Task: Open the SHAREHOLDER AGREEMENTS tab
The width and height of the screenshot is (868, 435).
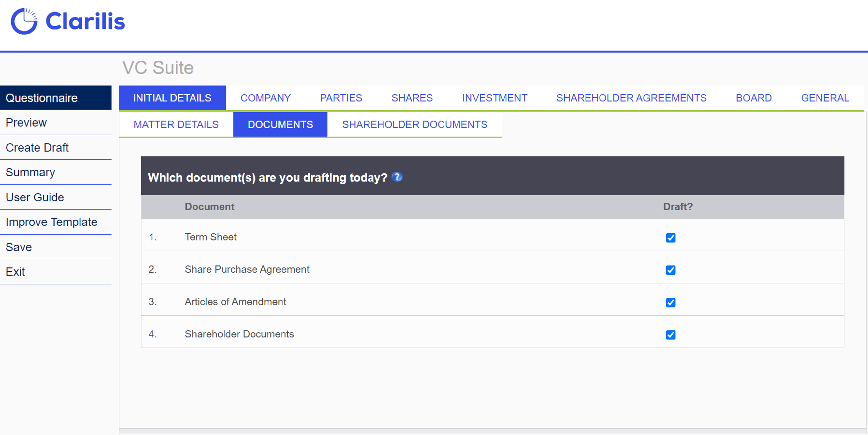Action: point(632,98)
